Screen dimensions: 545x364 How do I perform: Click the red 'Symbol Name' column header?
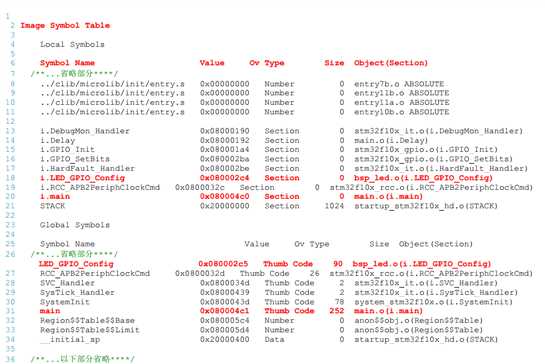pos(67,63)
